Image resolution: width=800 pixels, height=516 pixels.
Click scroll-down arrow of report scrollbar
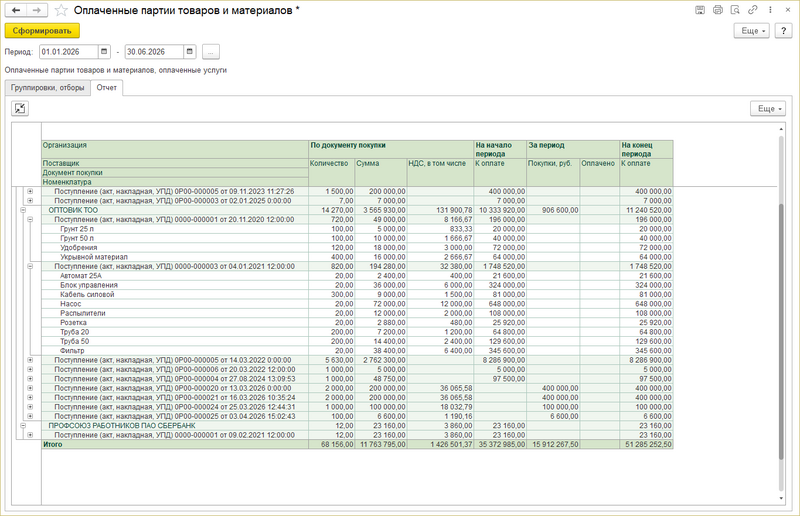[781, 499]
